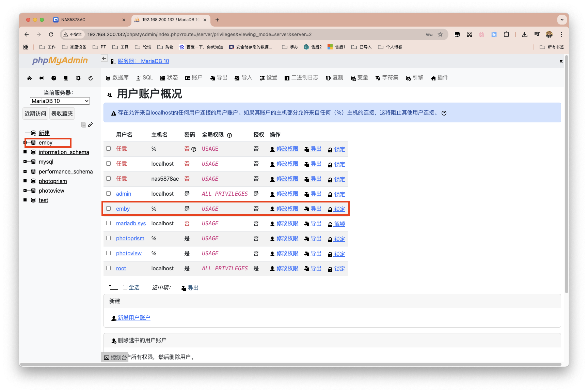Enable the 全选 select-all checkbox

pos(125,287)
